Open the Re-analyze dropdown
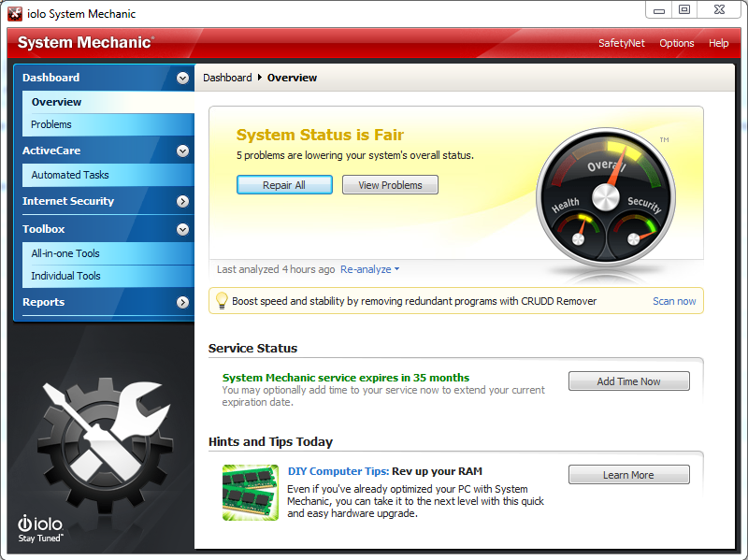This screenshot has height=560, width=748. (369, 269)
